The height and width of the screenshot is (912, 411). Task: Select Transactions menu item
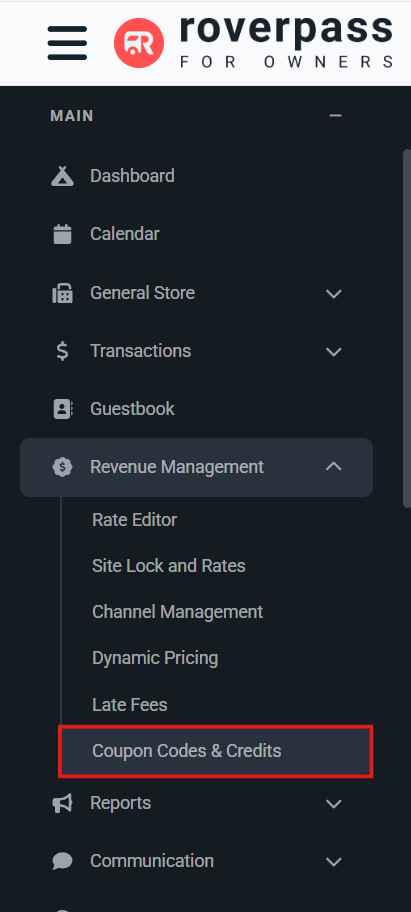pos(140,351)
